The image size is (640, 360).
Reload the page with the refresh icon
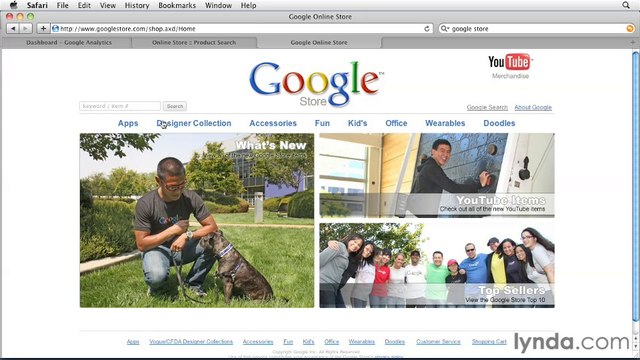pos(427,29)
